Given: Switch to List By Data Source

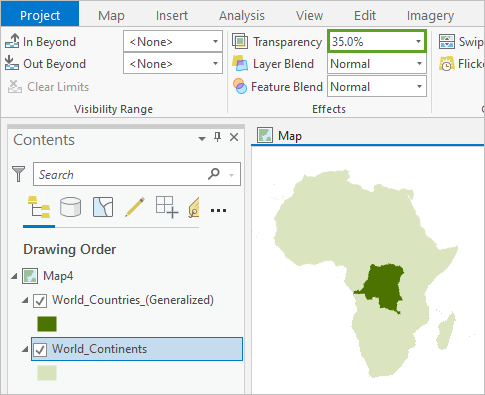Looking at the screenshot, I should coord(70,207).
